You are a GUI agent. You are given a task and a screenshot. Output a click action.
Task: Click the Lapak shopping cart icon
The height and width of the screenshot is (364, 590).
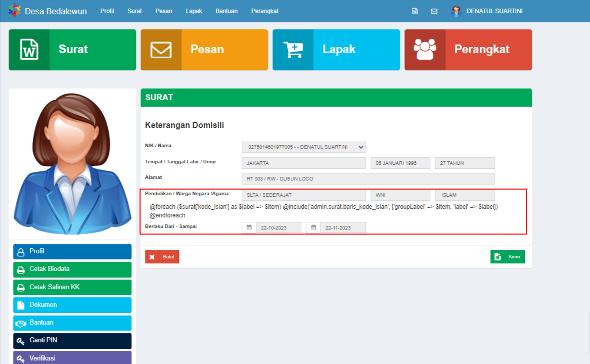point(293,49)
